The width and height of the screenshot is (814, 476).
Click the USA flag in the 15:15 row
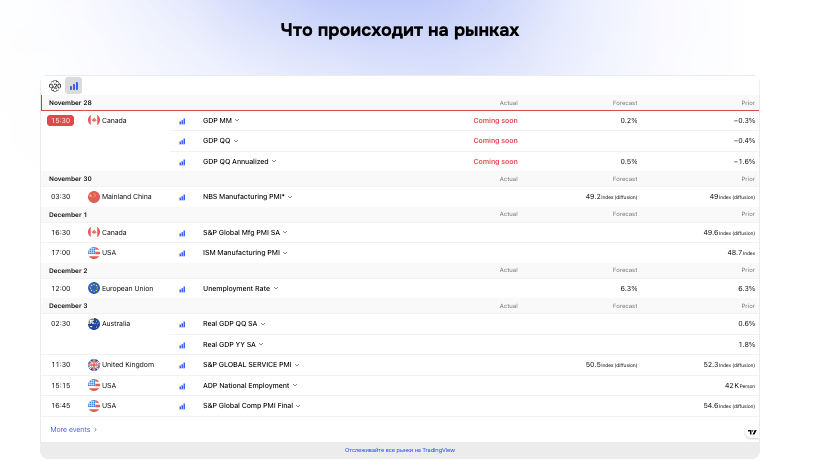[x=93, y=386]
